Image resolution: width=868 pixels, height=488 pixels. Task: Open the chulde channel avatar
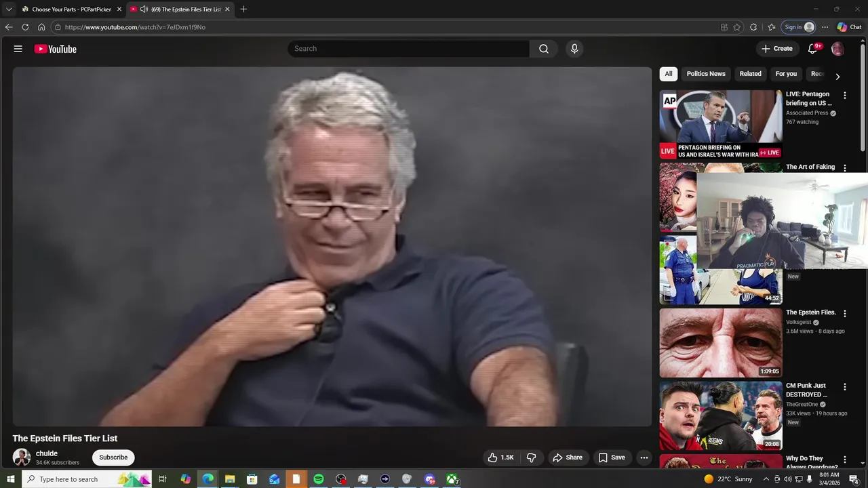[22, 457]
